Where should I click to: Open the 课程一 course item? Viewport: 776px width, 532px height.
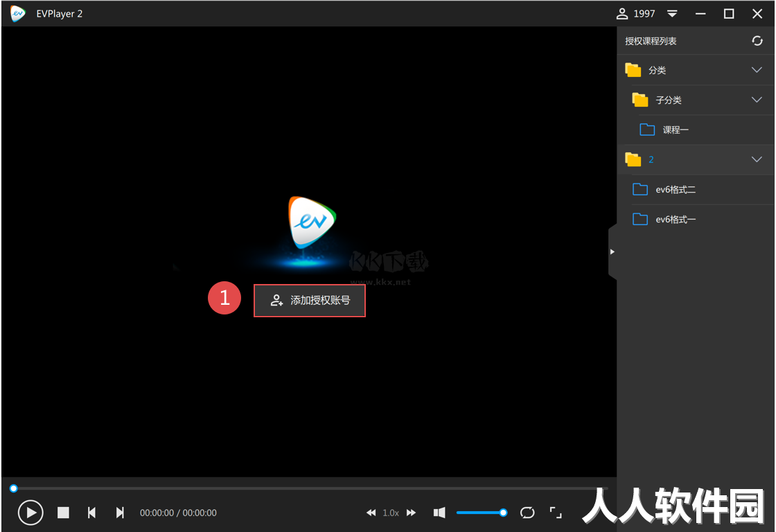pos(696,130)
